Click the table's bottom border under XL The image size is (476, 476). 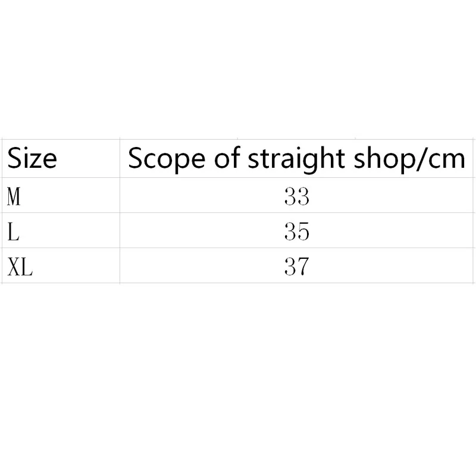click(x=20, y=283)
